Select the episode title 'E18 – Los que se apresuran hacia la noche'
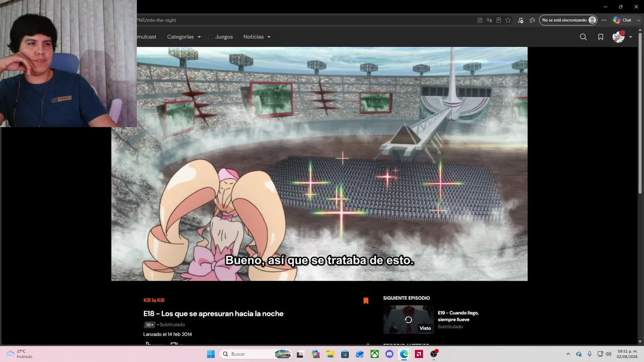 tap(213, 314)
